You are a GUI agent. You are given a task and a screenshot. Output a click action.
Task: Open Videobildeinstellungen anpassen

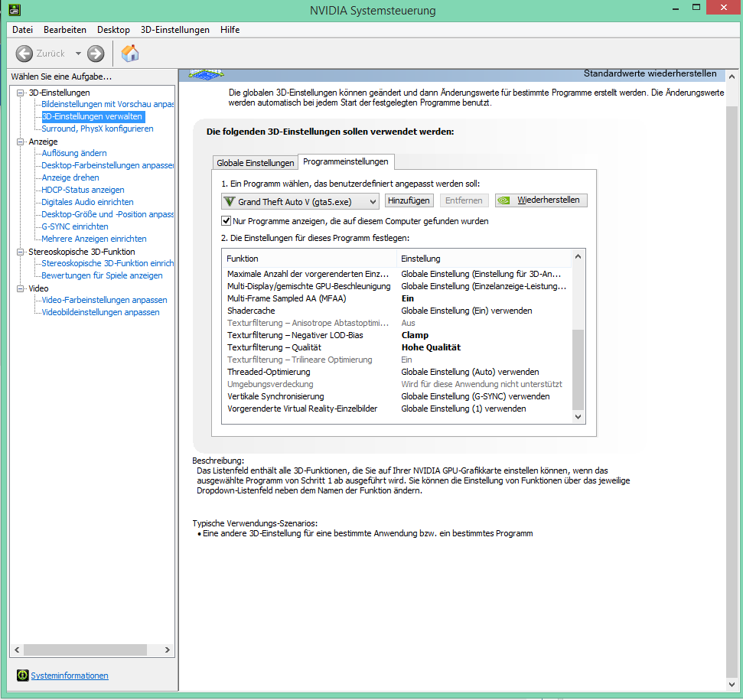pos(100,313)
